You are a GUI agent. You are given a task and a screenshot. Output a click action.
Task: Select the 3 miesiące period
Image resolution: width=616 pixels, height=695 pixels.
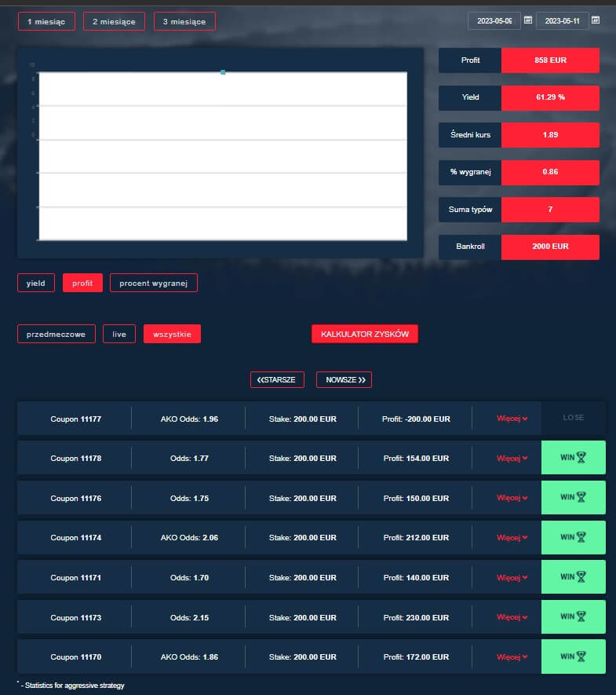[x=184, y=21]
